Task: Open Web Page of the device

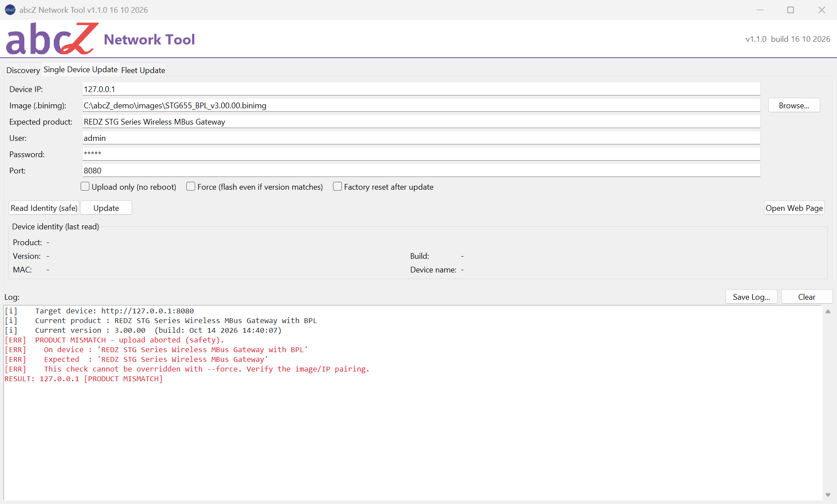Action: (x=794, y=208)
